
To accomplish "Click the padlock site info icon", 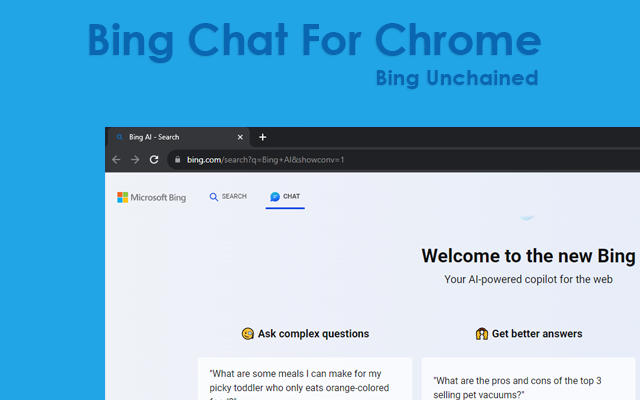I will pos(178,160).
